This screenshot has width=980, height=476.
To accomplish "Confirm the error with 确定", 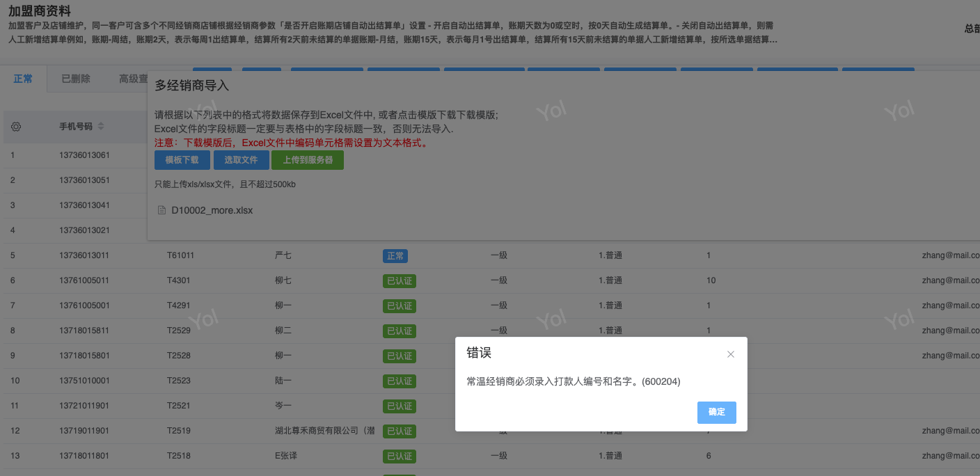I will (717, 412).
